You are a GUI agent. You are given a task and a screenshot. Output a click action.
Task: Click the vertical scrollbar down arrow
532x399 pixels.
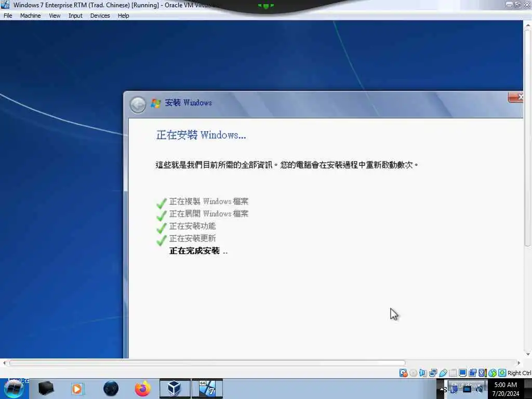coord(528,354)
